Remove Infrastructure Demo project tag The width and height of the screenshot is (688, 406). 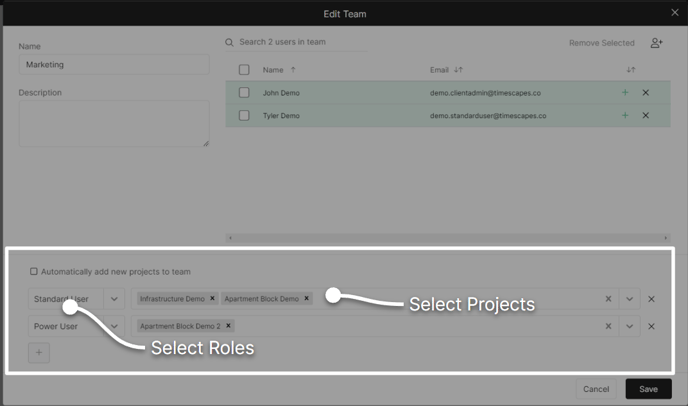tap(212, 298)
